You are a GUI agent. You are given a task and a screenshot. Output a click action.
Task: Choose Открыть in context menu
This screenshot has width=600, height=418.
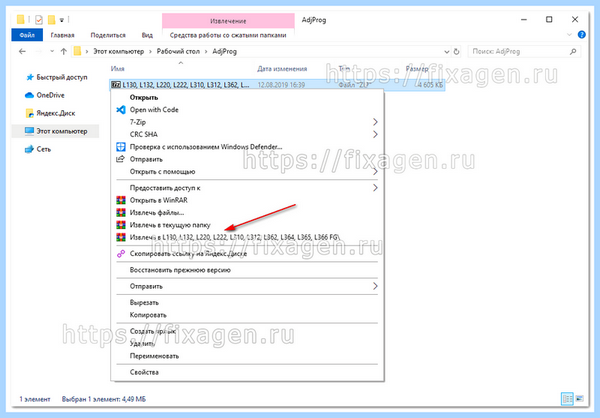pyautogui.click(x=144, y=98)
